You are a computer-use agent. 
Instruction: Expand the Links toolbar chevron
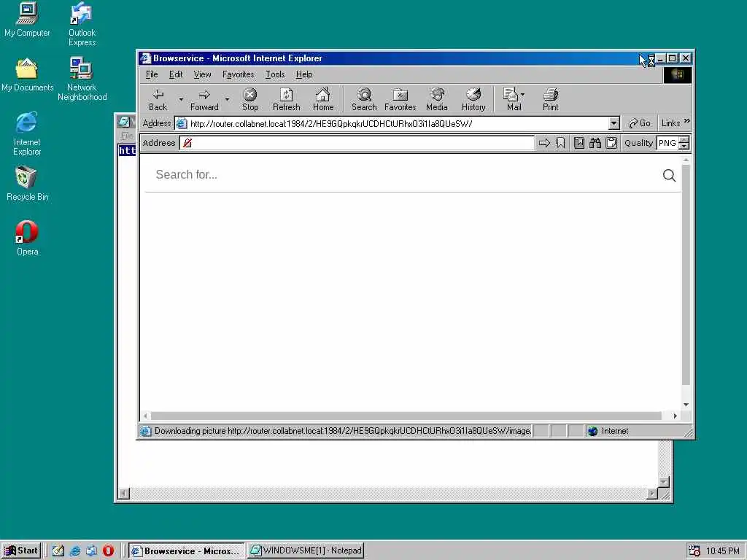coord(686,121)
